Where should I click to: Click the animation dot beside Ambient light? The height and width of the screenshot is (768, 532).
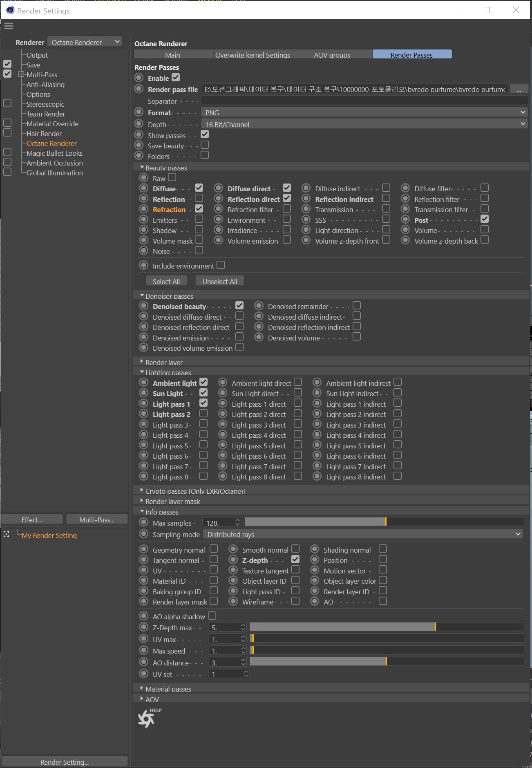pos(143,383)
